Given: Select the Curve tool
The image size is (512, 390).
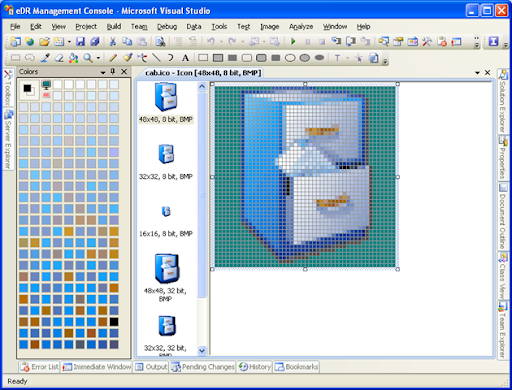Looking at the screenshot, I should click(x=171, y=58).
